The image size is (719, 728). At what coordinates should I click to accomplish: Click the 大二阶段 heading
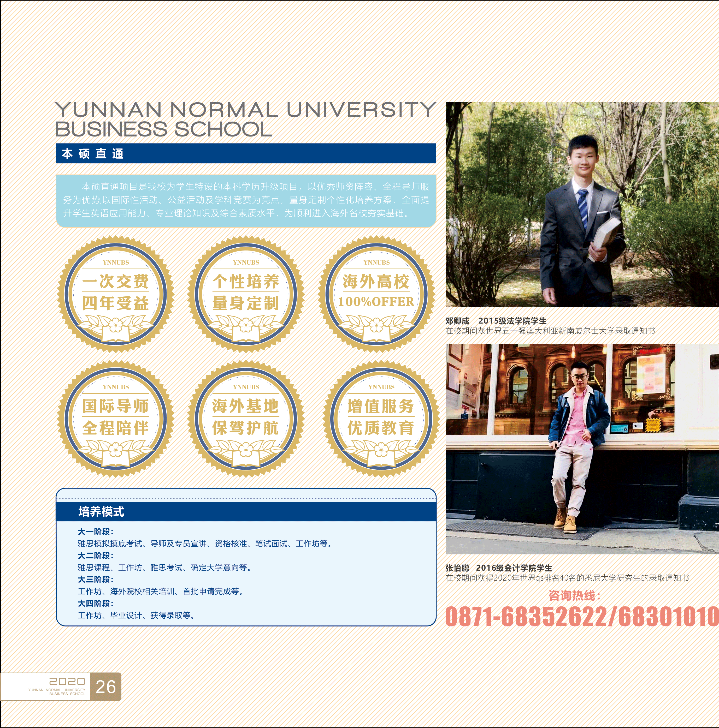click(95, 556)
